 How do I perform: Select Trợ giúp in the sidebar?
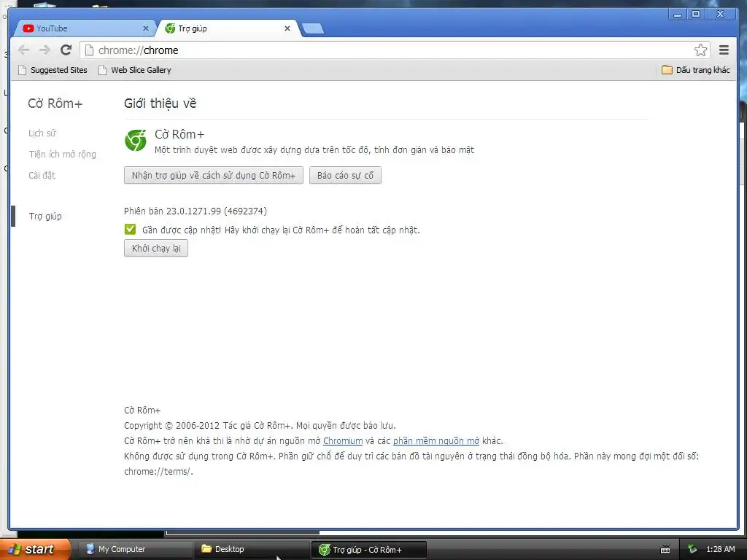(x=45, y=216)
